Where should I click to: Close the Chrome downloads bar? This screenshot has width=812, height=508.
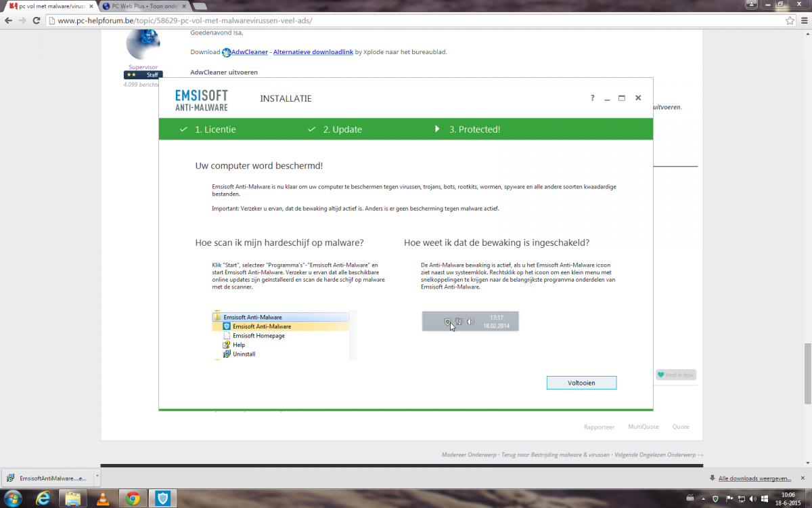coord(804,478)
